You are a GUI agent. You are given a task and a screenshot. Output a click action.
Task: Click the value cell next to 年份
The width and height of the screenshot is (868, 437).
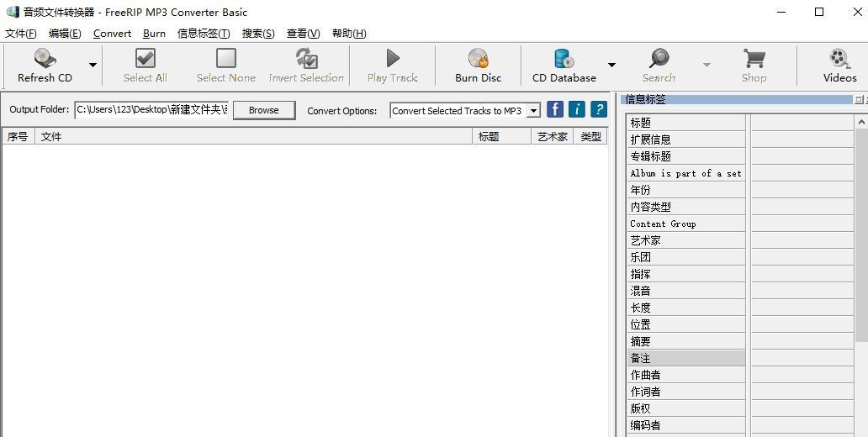pos(802,190)
